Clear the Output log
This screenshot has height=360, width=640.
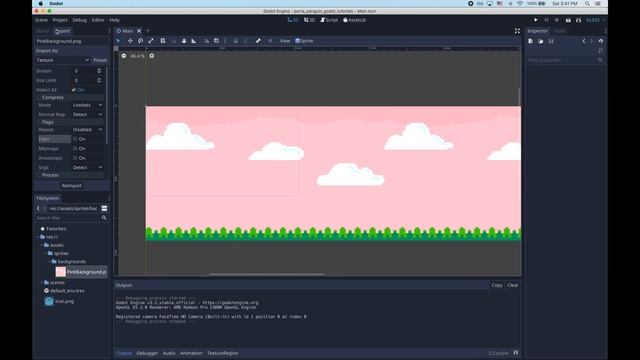tap(513, 285)
